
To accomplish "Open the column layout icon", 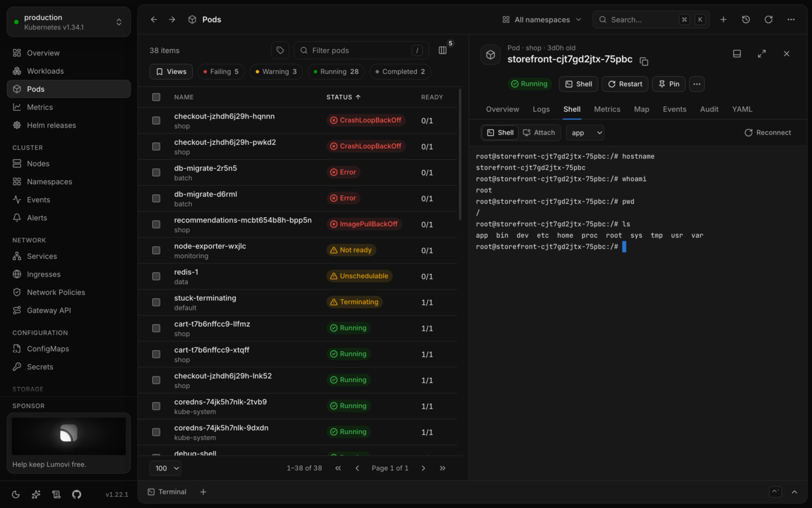I will tap(443, 50).
